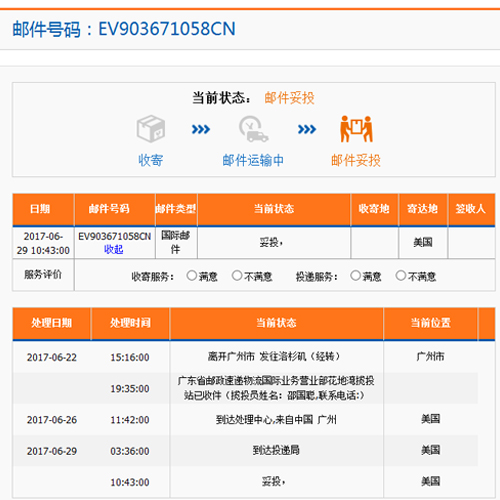Viewport: 500px width, 500px height.
Task: Click the orange 邮件妥投 delivered icon
Action: click(356, 129)
